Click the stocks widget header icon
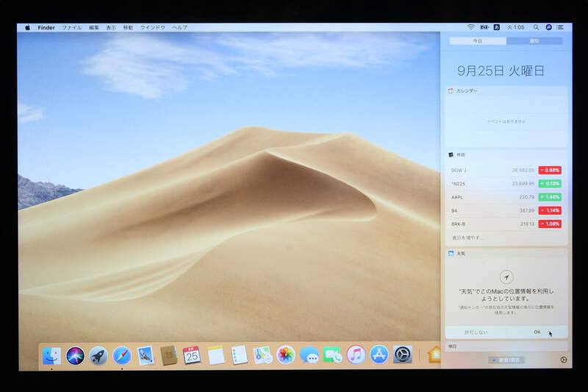This screenshot has width=588, height=392. 451,154
